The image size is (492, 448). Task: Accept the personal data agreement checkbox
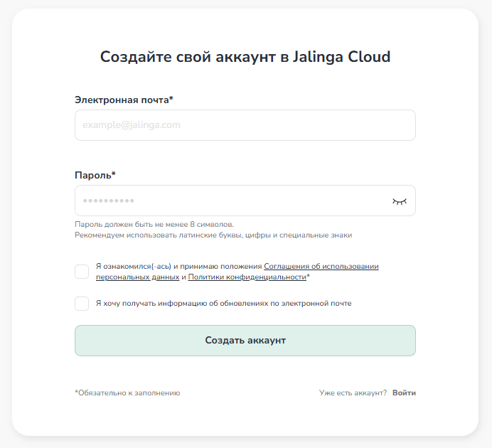(82, 272)
